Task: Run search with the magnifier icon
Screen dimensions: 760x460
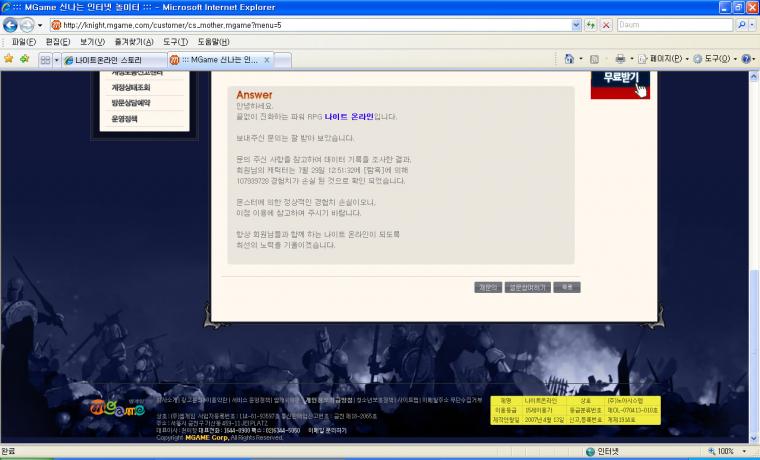Action: click(x=741, y=25)
